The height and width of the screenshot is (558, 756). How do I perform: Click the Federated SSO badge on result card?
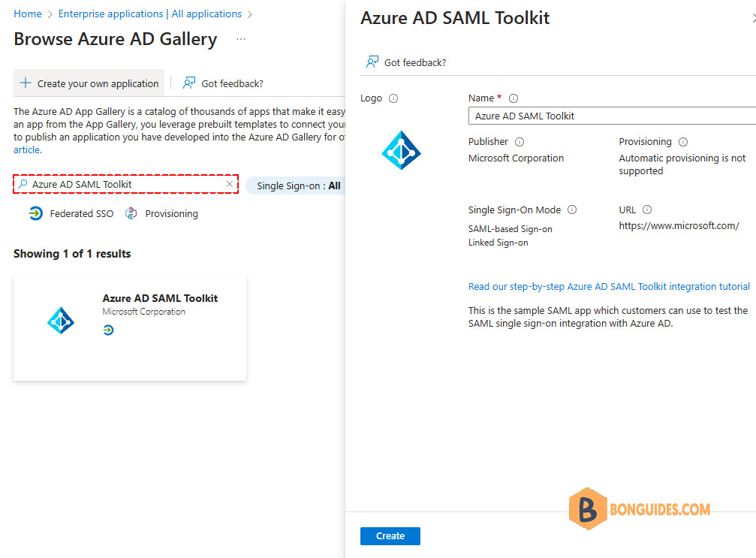pyautogui.click(x=108, y=330)
